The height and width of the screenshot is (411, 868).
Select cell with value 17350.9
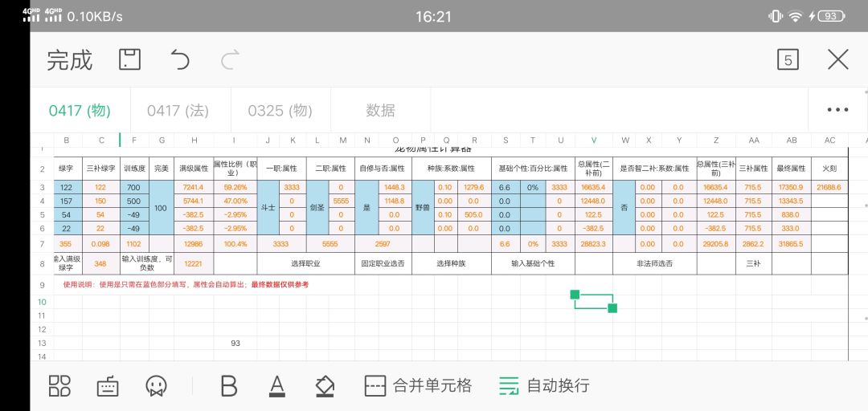click(x=792, y=188)
